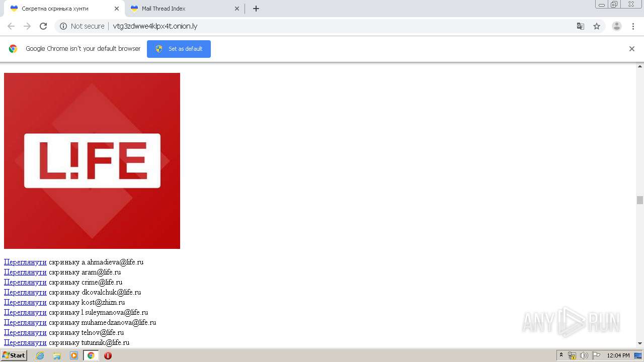Click the Google Translate icon in address bar

tap(580, 26)
